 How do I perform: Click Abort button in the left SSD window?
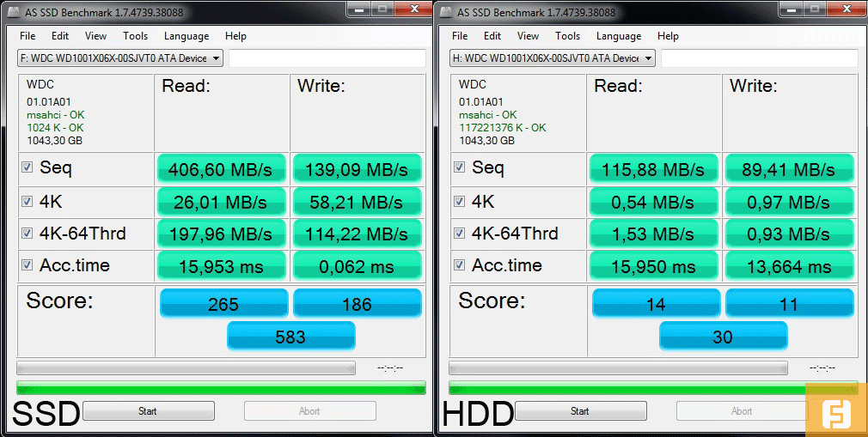(x=310, y=411)
